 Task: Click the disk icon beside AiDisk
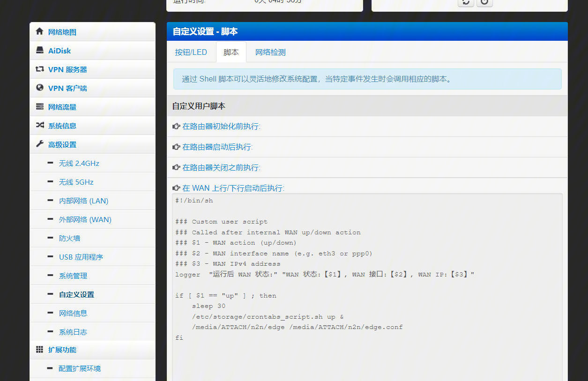click(39, 51)
